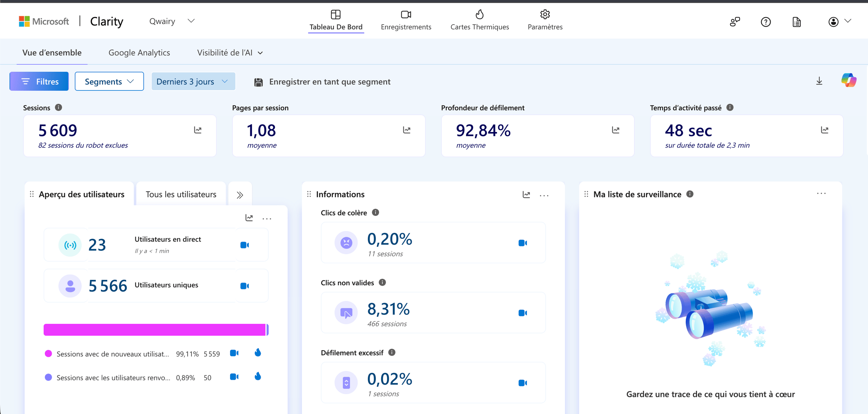The width and height of the screenshot is (868, 414).
Task: Click the Filtres button
Action: tap(39, 81)
